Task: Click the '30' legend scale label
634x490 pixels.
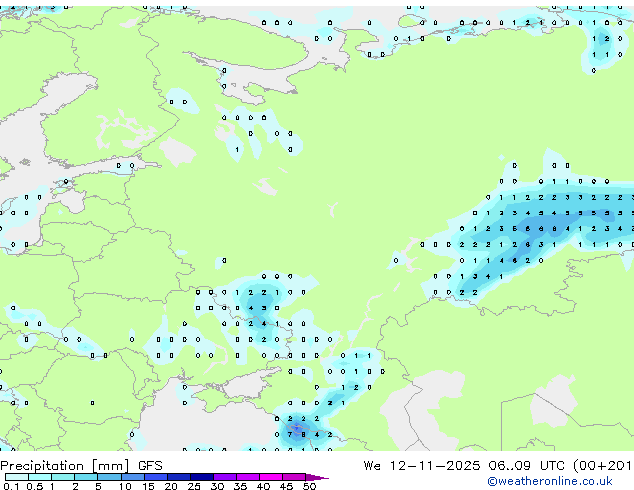Action: click(x=217, y=486)
